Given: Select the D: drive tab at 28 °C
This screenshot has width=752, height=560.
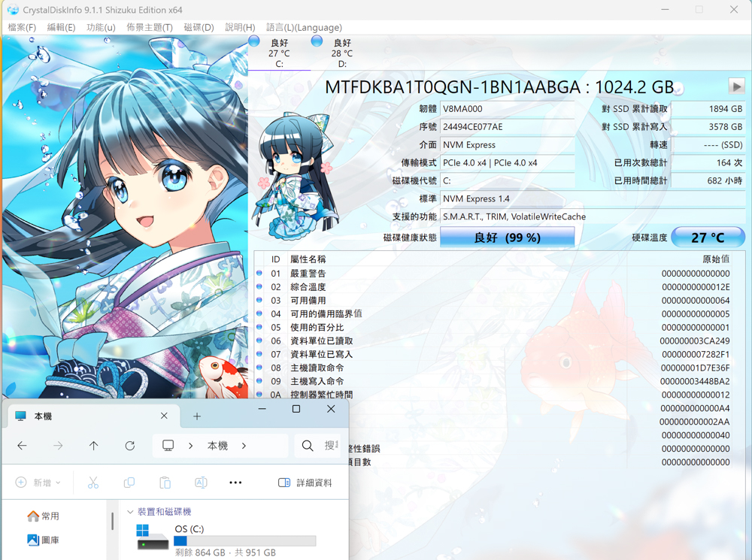Looking at the screenshot, I should [x=342, y=53].
